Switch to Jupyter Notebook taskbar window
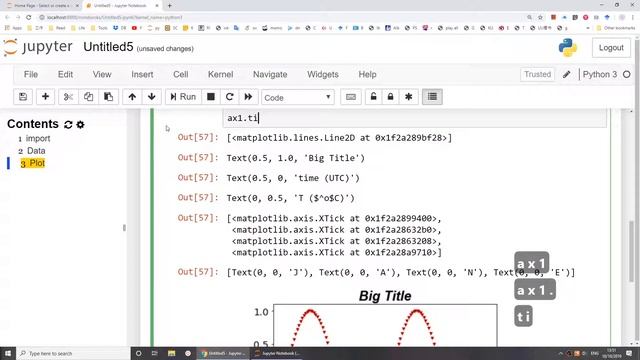Viewport: 640px width, 360px height. 278,353
